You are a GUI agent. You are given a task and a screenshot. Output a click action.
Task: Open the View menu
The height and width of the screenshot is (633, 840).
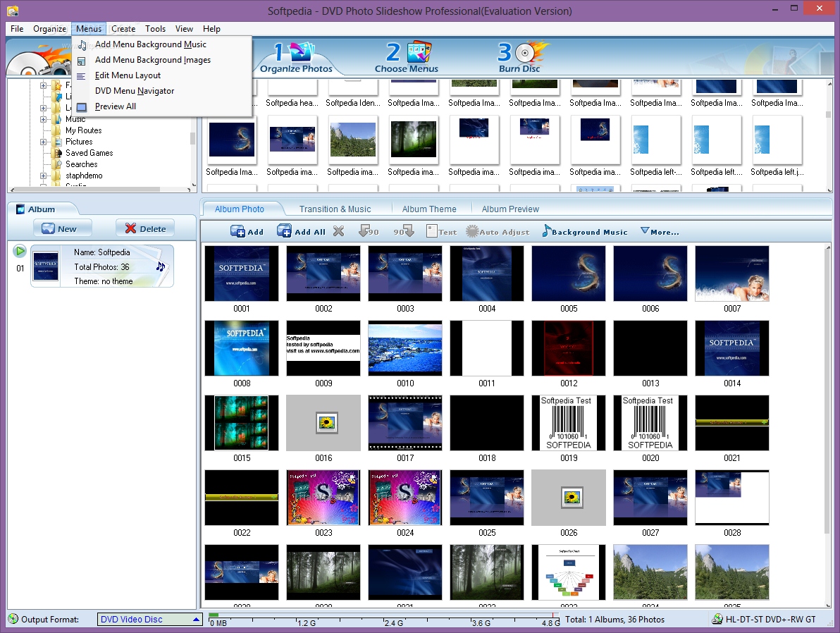click(x=184, y=28)
